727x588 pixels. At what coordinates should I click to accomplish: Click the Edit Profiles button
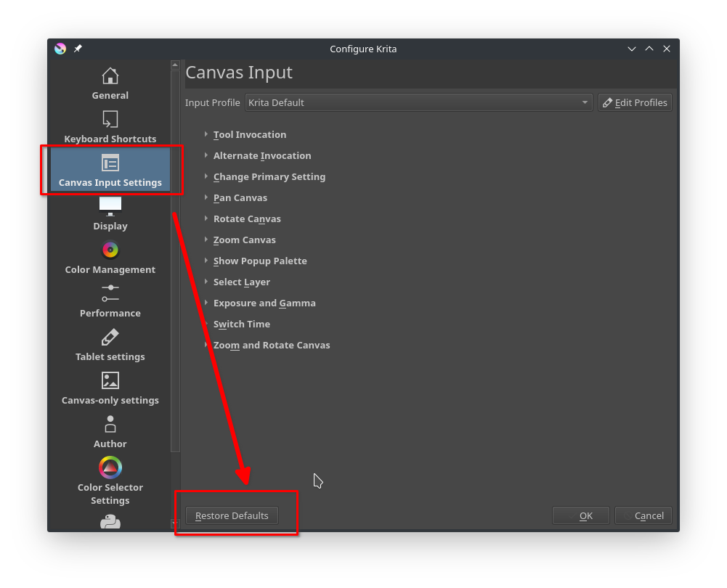(635, 102)
